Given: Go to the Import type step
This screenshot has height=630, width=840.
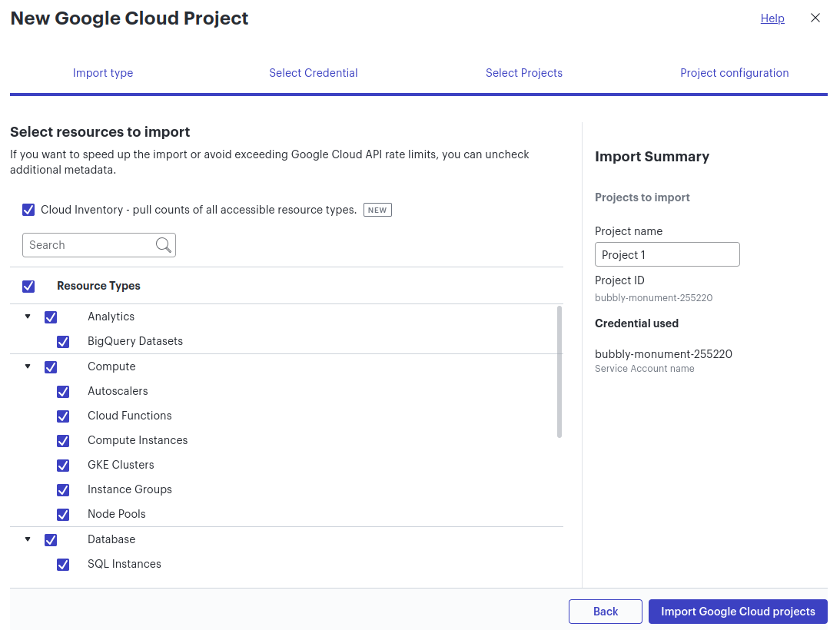Looking at the screenshot, I should click(x=103, y=73).
